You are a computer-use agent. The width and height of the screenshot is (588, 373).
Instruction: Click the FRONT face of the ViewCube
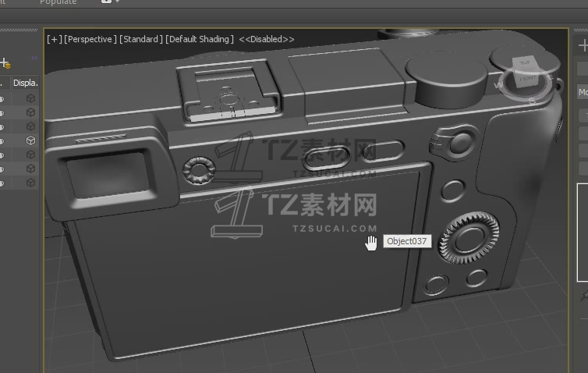[x=528, y=79]
